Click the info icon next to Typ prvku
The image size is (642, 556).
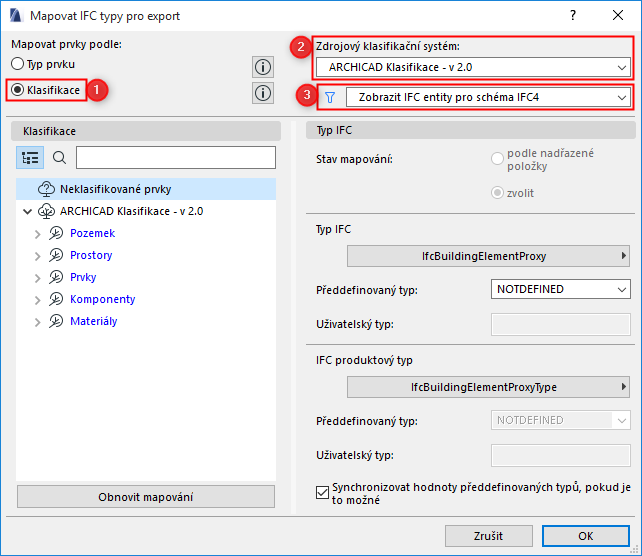point(262,67)
